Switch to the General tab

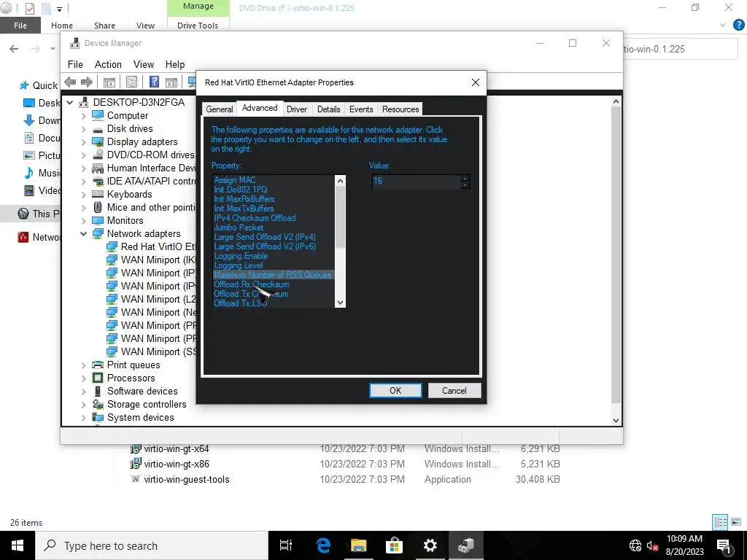click(219, 109)
